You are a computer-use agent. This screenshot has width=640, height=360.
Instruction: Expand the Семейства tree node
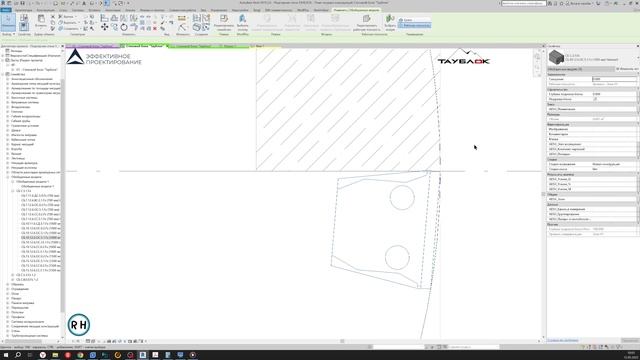click(x=3, y=74)
